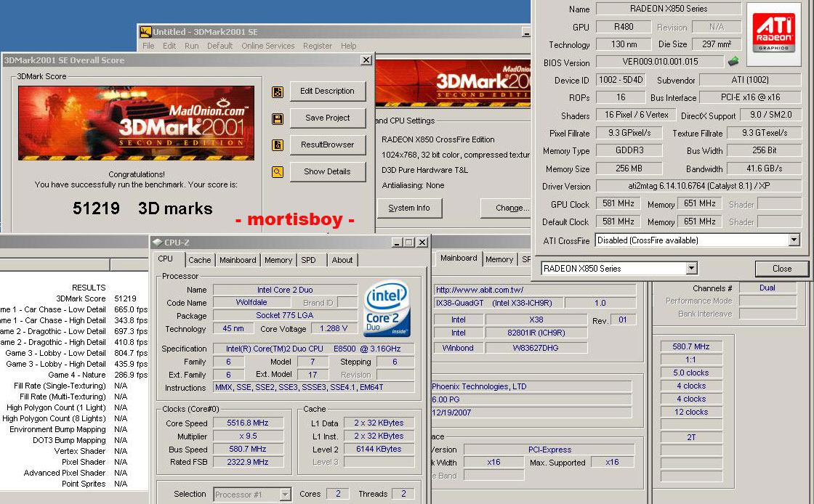The width and height of the screenshot is (814, 504).
Task: Click the memory timing 12 clocks field
Action: point(690,412)
